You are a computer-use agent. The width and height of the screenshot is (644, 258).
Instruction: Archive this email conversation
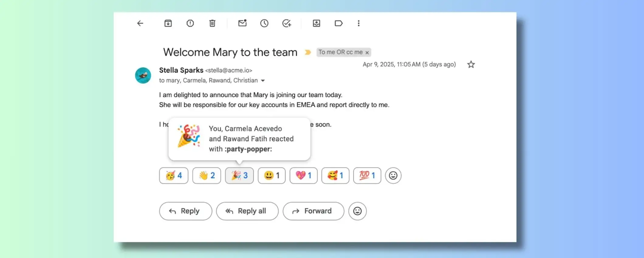click(168, 23)
